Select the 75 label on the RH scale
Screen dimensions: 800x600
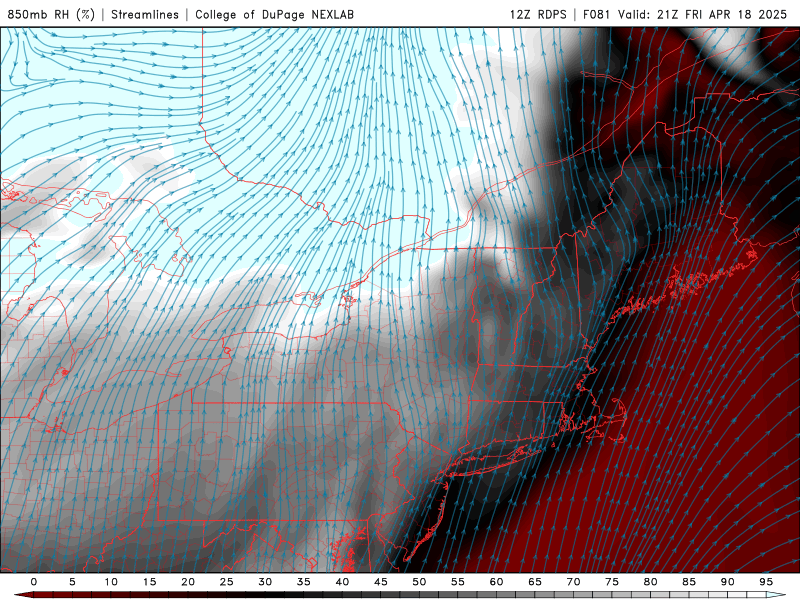(x=612, y=582)
